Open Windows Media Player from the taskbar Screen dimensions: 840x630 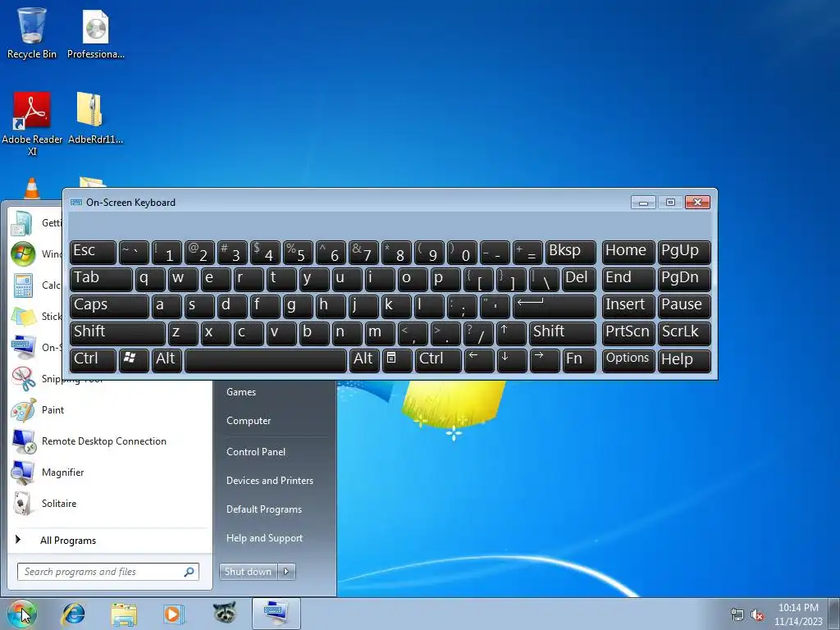pyautogui.click(x=174, y=614)
